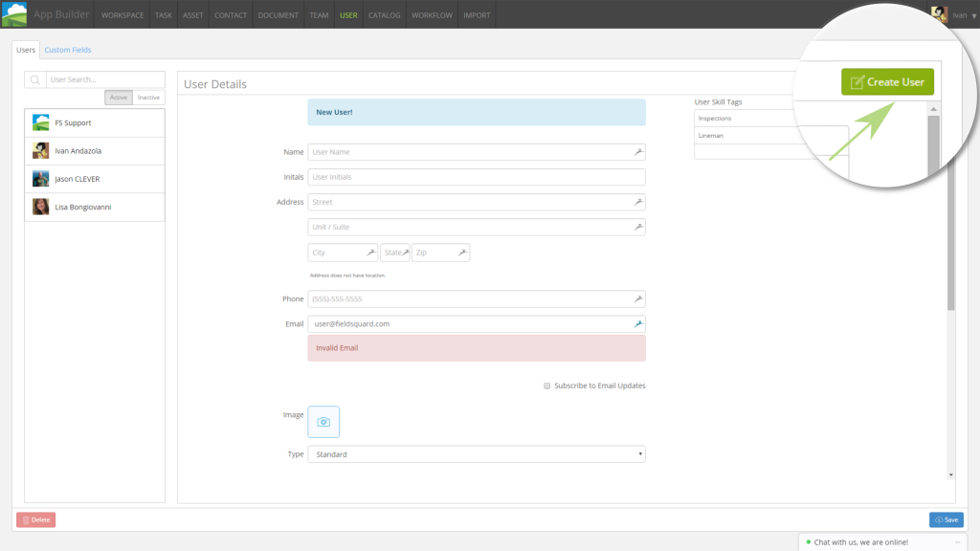The width and height of the screenshot is (980, 551).
Task: Enable Subscribe to Email Updates
Action: 546,386
